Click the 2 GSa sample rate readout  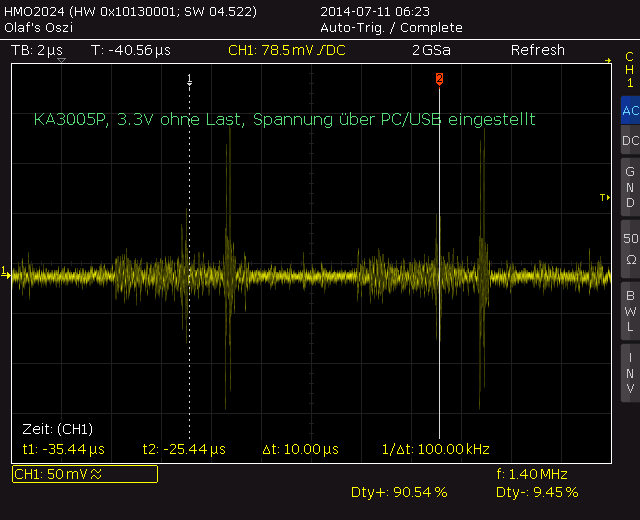tap(431, 50)
